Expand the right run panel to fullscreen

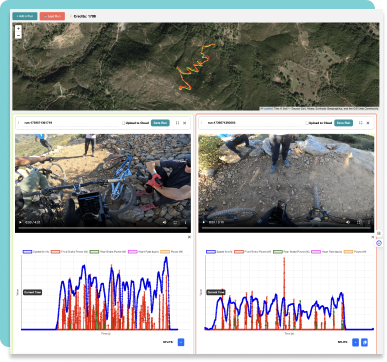(360, 123)
